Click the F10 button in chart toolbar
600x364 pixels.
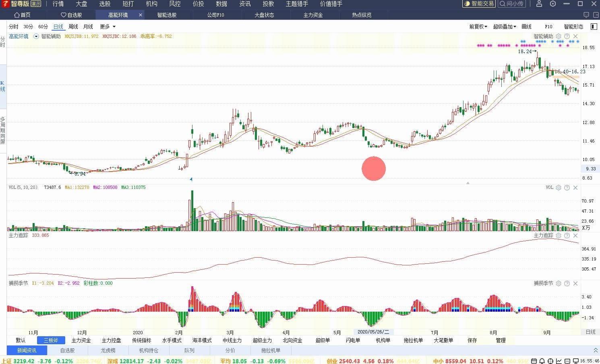(548, 27)
